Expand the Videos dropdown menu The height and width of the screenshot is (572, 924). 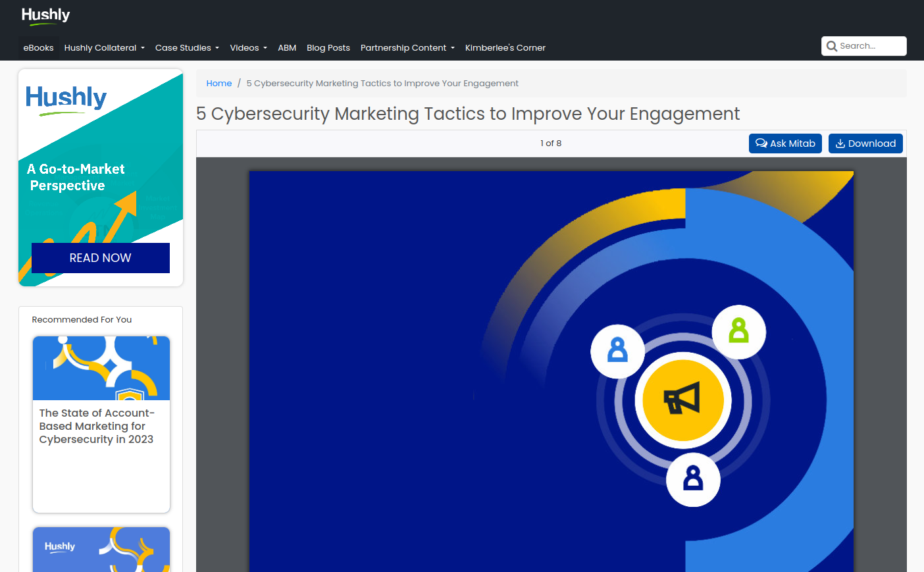pos(248,47)
